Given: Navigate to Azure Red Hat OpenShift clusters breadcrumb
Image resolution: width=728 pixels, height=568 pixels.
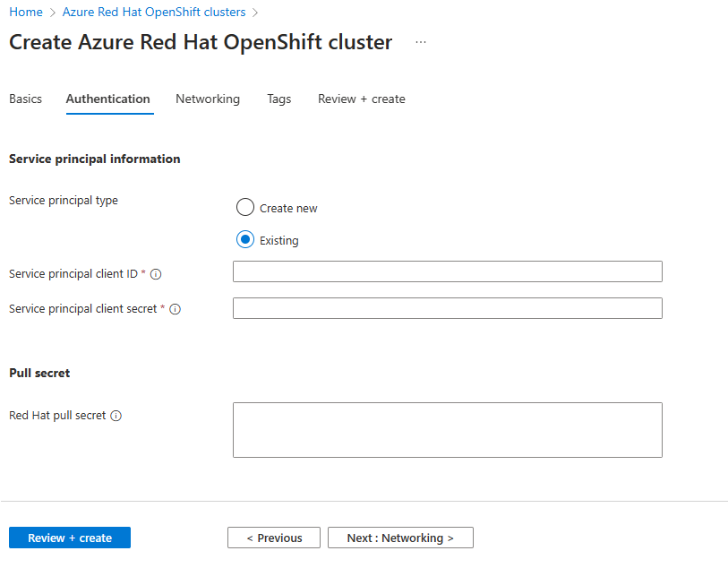Looking at the screenshot, I should pos(154,12).
